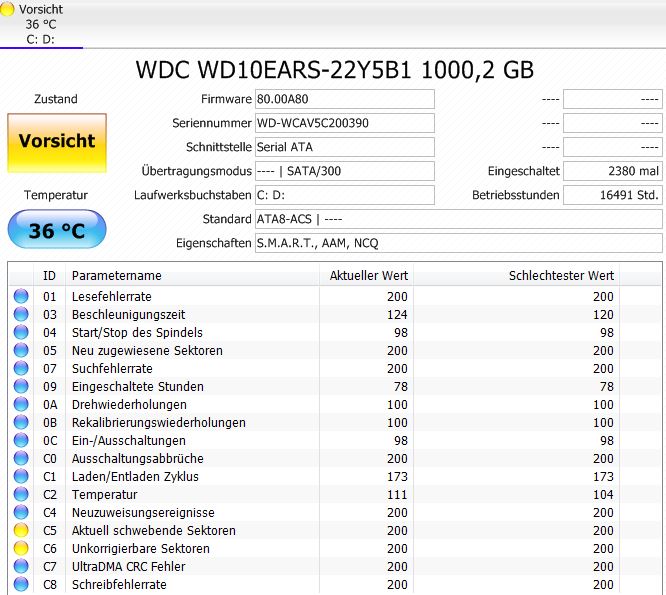The image size is (666, 595).
Task: Click blue icon of Neuzuweisungsereignisse row
Action: point(21,512)
